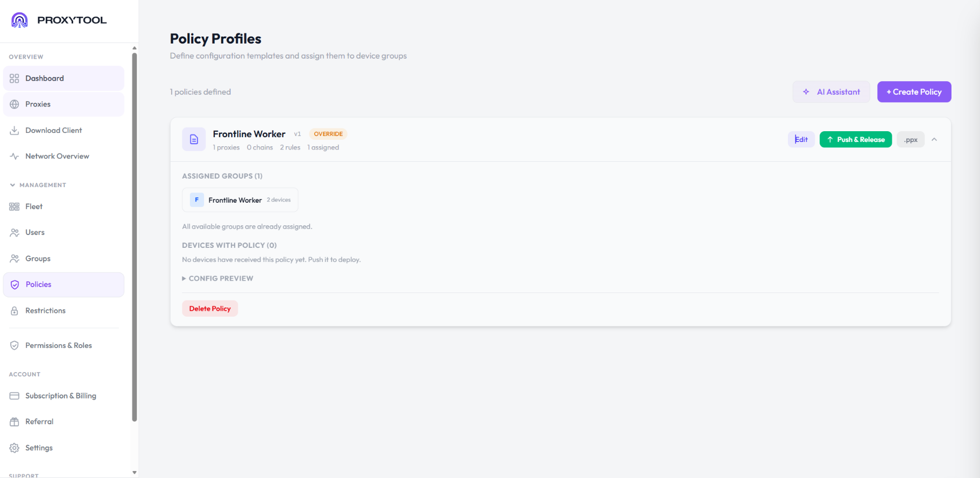Screen dimensions: 980x478
Task: Open Permissions & Roles
Action: (x=64, y=345)
